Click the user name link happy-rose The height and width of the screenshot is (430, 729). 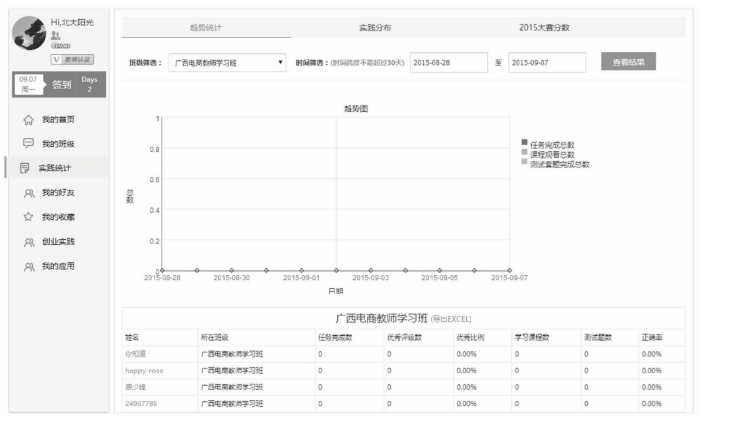[144, 370]
